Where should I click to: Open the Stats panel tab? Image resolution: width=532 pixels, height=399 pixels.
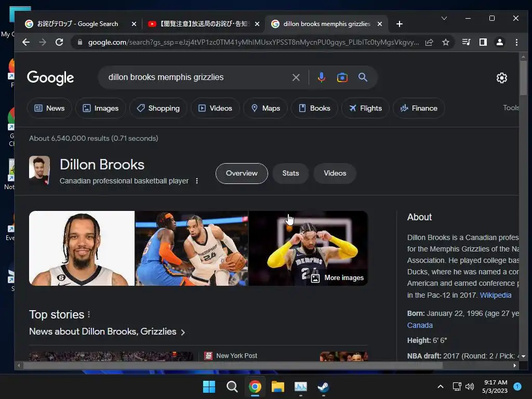tap(291, 174)
